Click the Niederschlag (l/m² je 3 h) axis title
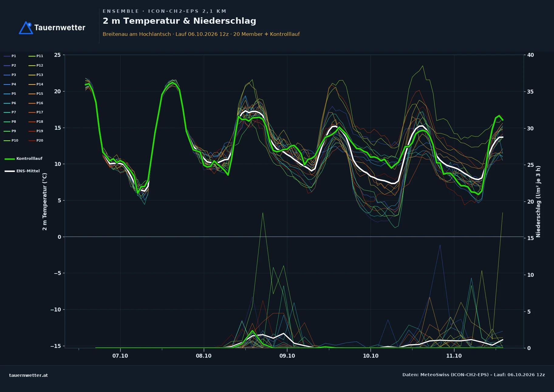This screenshot has width=554, height=392. (538, 201)
